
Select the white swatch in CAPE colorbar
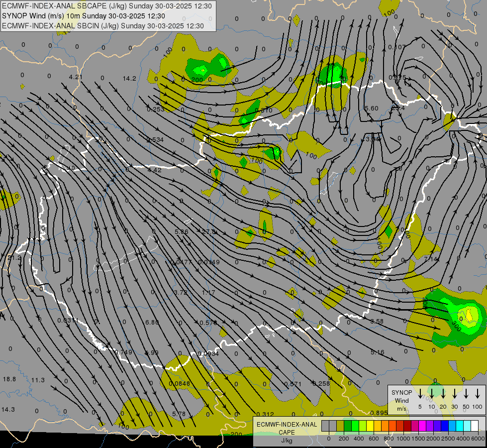pos(475,426)
